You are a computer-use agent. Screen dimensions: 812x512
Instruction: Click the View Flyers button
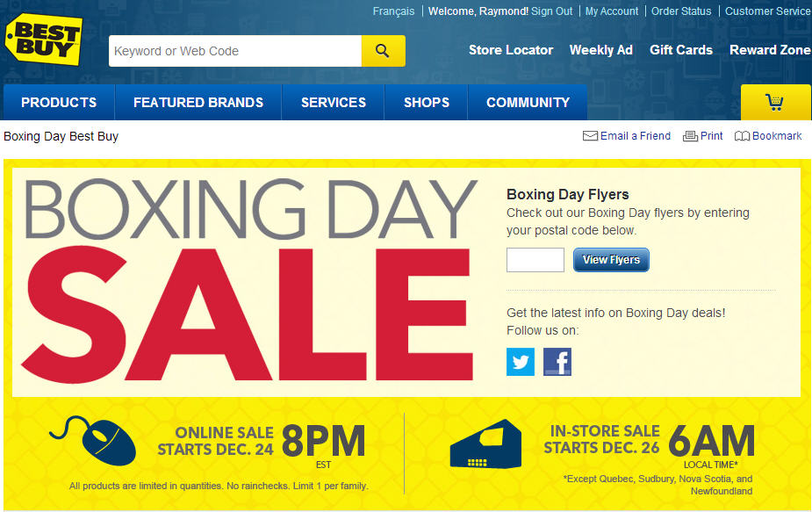click(611, 260)
